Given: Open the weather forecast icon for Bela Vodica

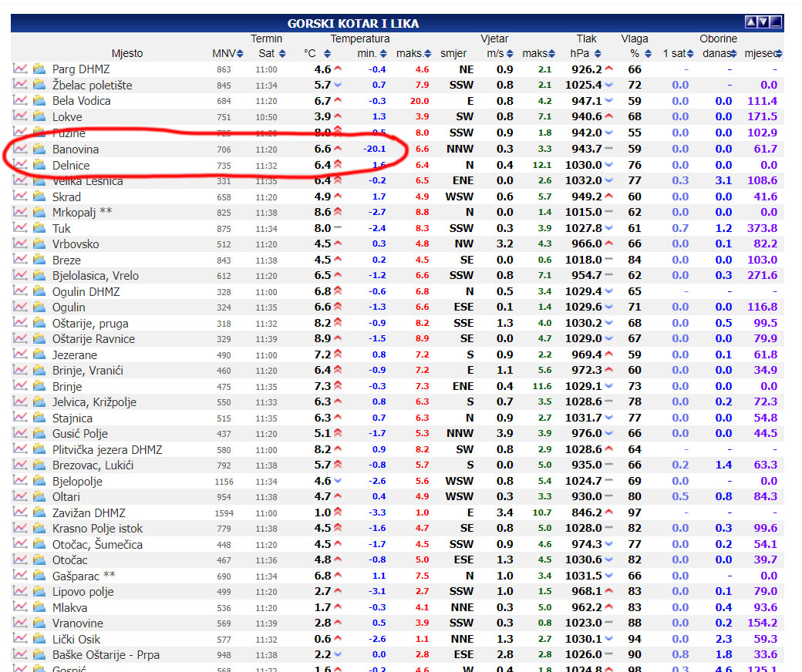Looking at the screenshot, I should pyautogui.click(x=39, y=101).
